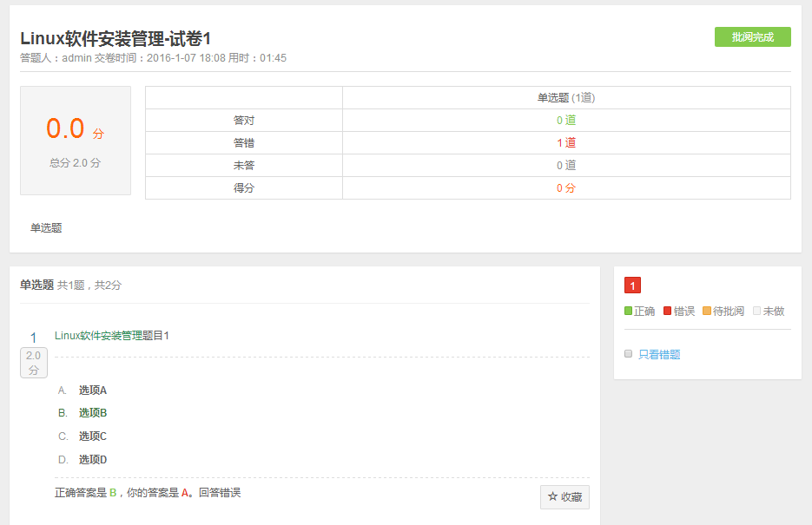Click the grey 0 道 unanswered count
The width and height of the screenshot is (812, 525).
tap(566, 166)
